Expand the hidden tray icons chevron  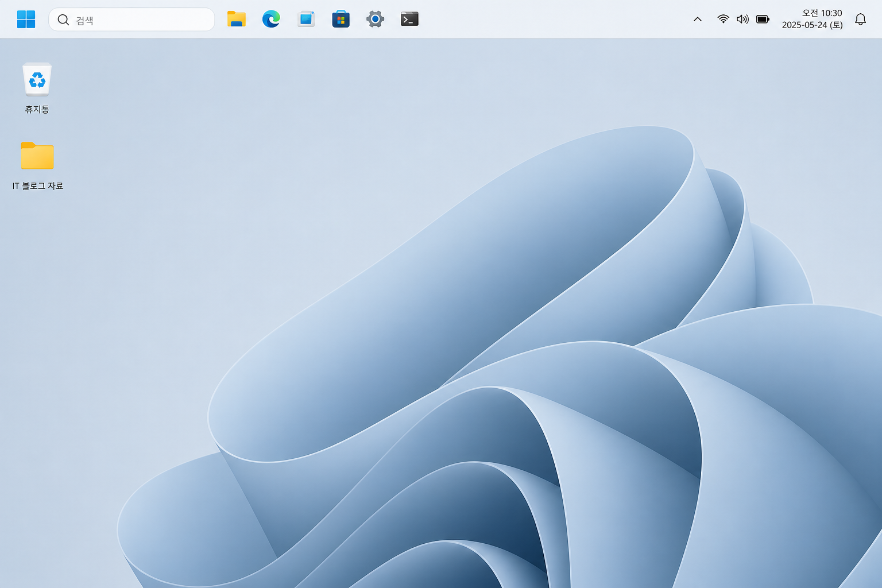pyautogui.click(x=698, y=20)
